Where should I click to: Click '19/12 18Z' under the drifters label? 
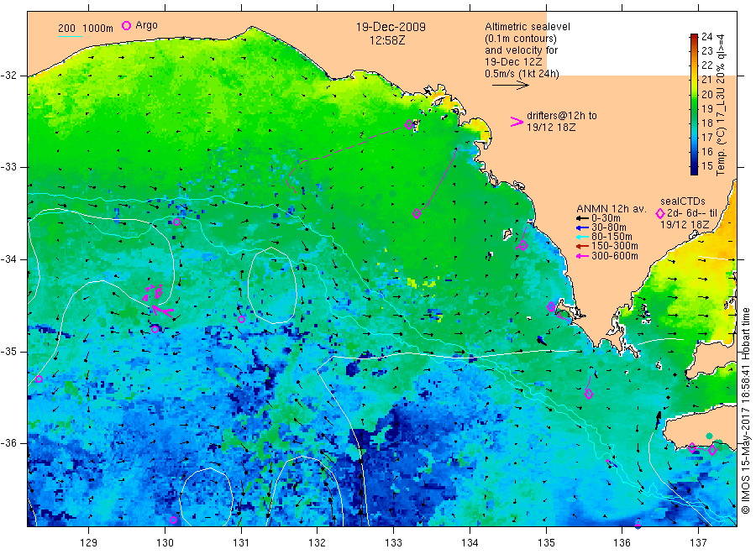pyautogui.click(x=551, y=128)
